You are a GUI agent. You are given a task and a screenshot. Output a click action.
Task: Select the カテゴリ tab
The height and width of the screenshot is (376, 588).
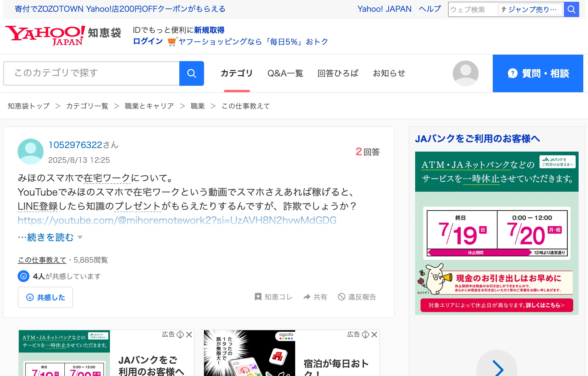[x=237, y=73]
